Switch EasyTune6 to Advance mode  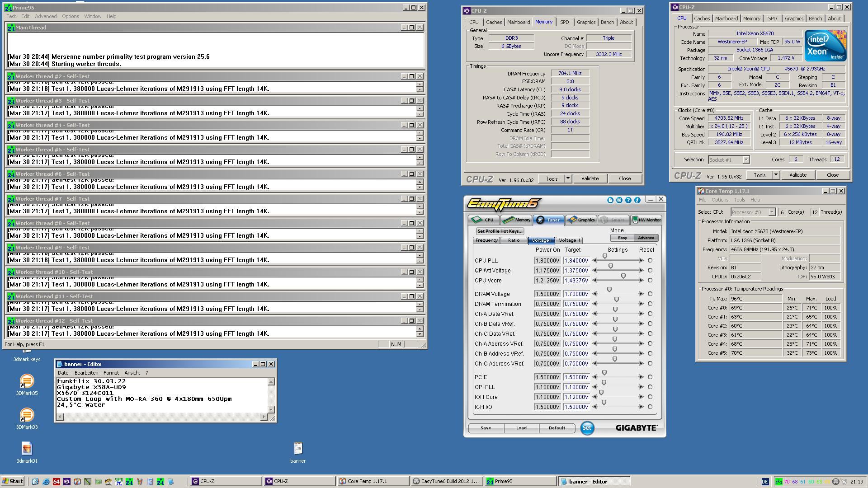coord(646,238)
